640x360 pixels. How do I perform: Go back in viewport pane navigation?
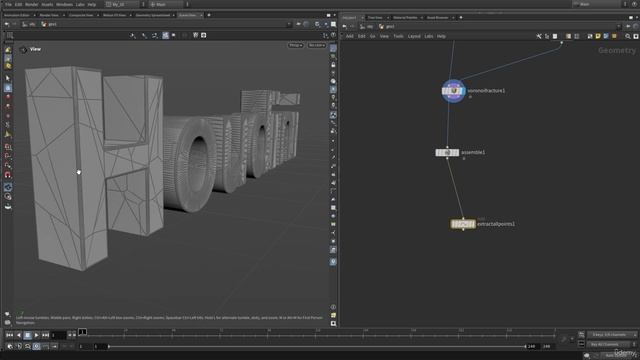(x=7, y=24)
